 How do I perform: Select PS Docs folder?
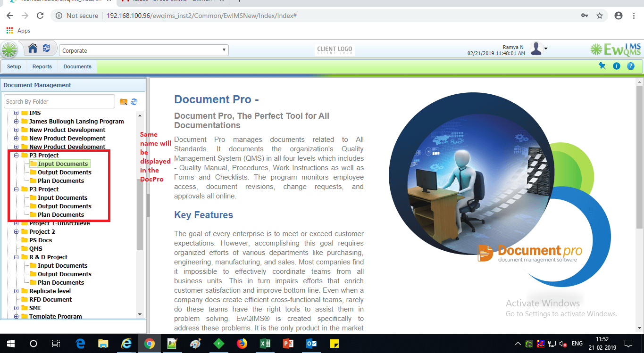(41, 240)
